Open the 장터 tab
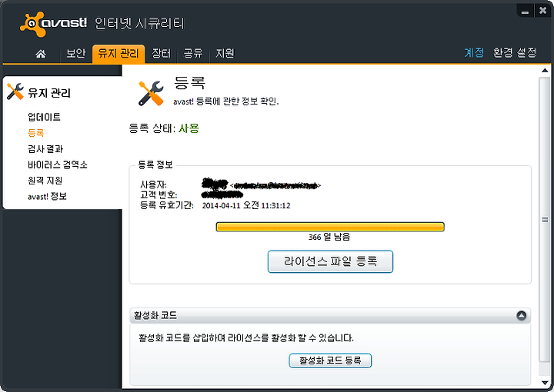The width and height of the screenshot is (554, 392). [x=161, y=54]
